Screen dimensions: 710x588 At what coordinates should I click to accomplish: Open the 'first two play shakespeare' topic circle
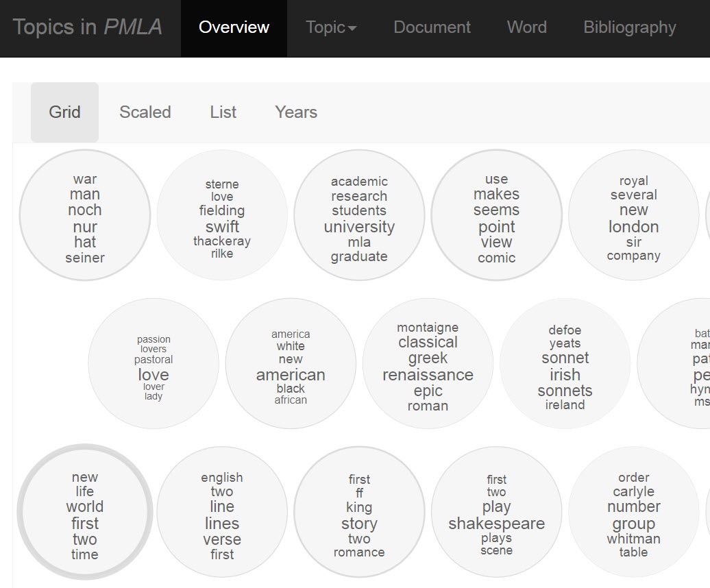pos(496,512)
